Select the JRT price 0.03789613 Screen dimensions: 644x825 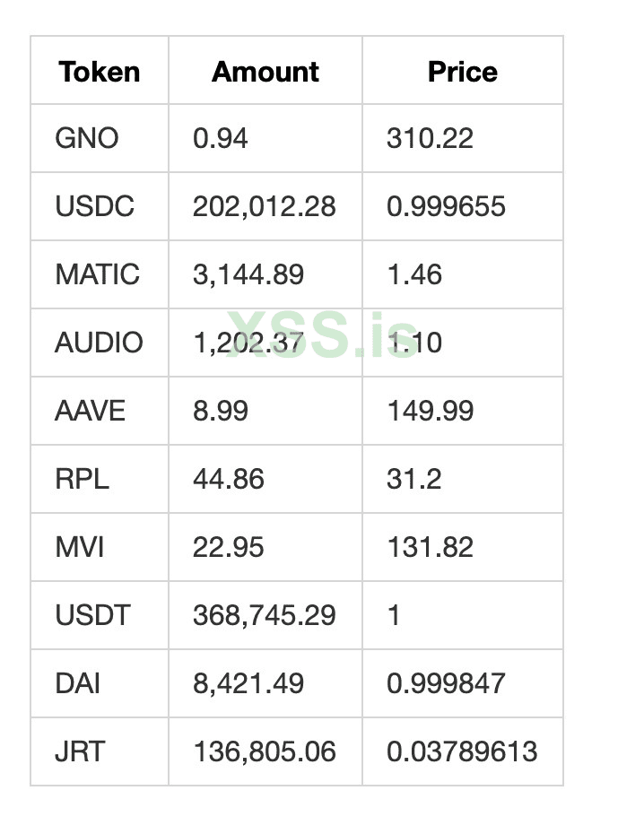pyautogui.click(x=462, y=751)
